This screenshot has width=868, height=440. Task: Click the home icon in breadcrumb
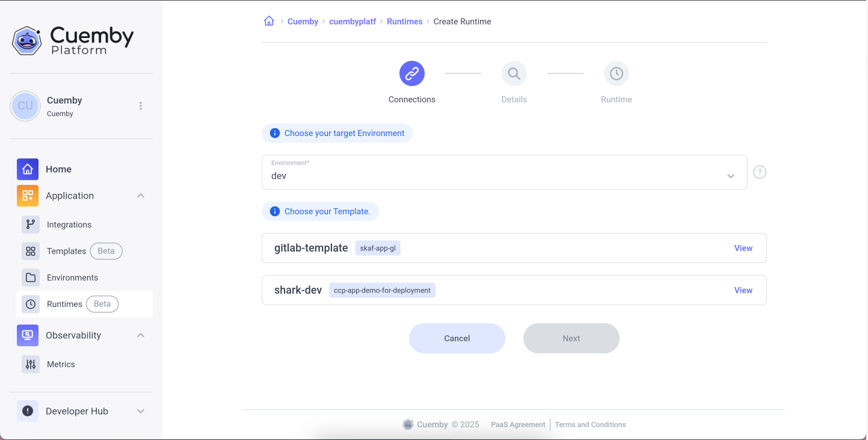click(x=269, y=21)
